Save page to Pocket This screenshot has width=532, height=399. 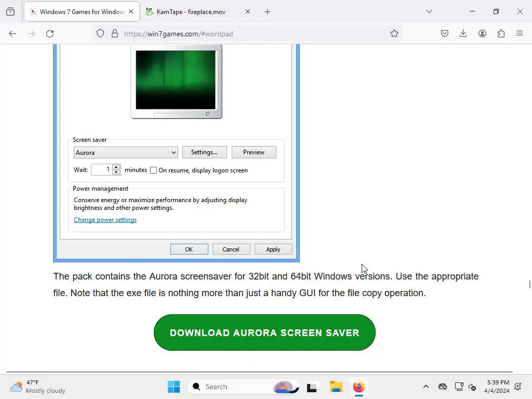445,34
